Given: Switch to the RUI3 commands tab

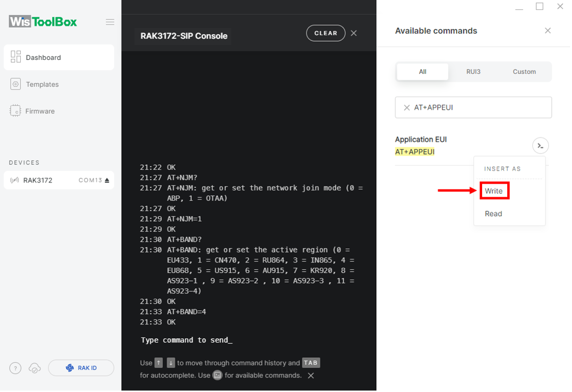Looking at the screenshot, I should 473,72.
